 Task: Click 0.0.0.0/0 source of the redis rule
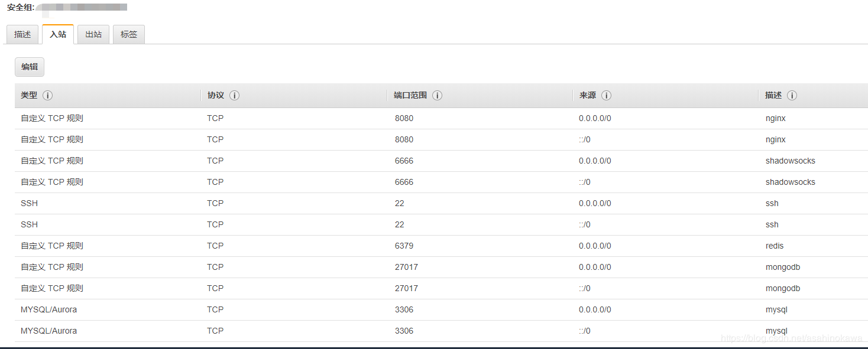[595, 246]
